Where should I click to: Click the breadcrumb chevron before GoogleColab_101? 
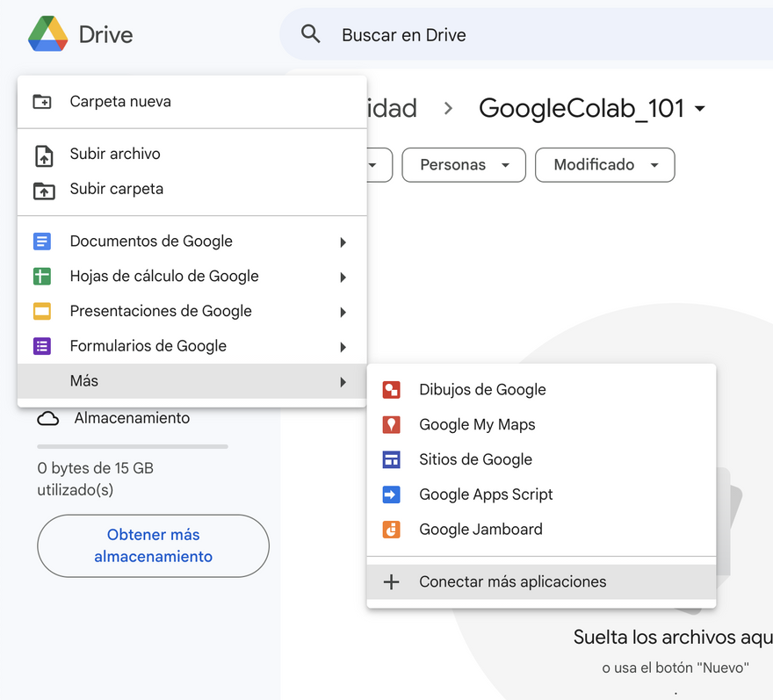coord(448,108)
